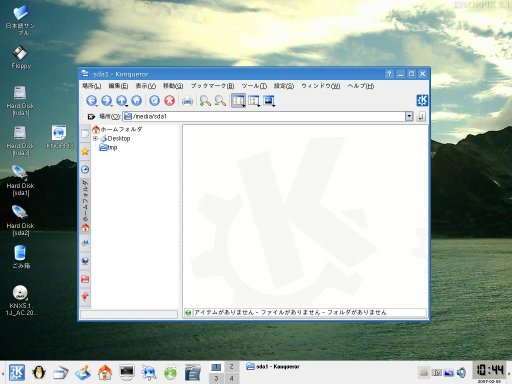Open the 場所(L) menu
The height and width of the screenshot is (384, 512).
92,86
